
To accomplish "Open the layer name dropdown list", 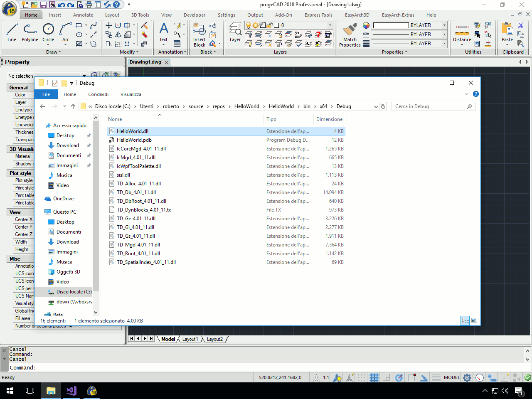I will click(x=330, y=25).
